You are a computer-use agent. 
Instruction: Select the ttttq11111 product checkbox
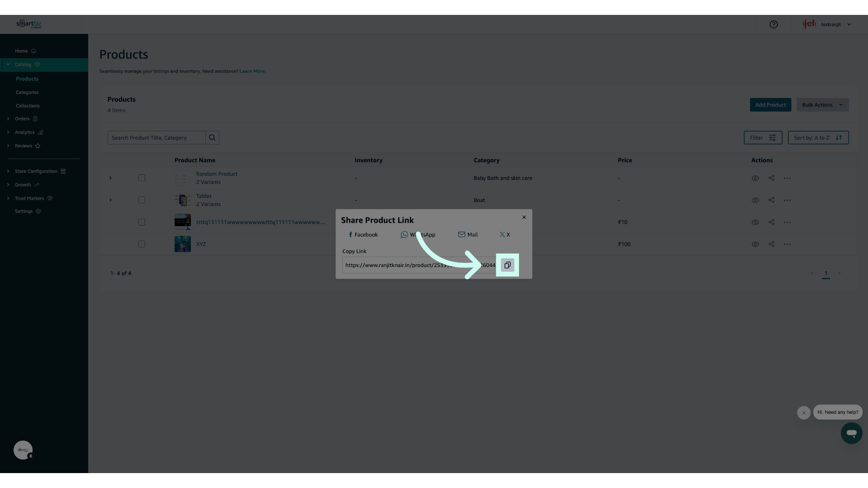142,222
